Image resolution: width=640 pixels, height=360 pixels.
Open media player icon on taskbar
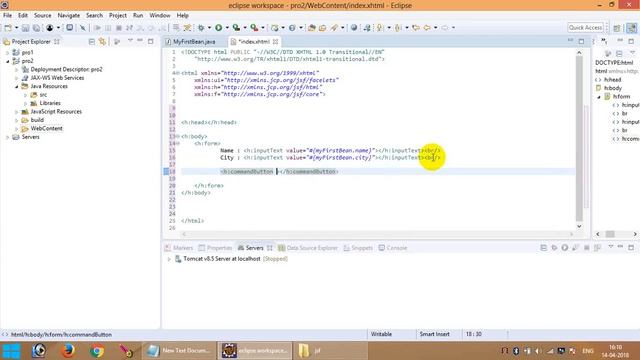coord(39,351)
